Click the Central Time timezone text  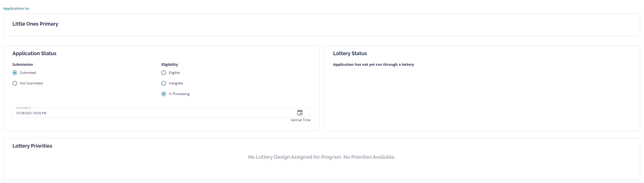[x=300, y=120]
